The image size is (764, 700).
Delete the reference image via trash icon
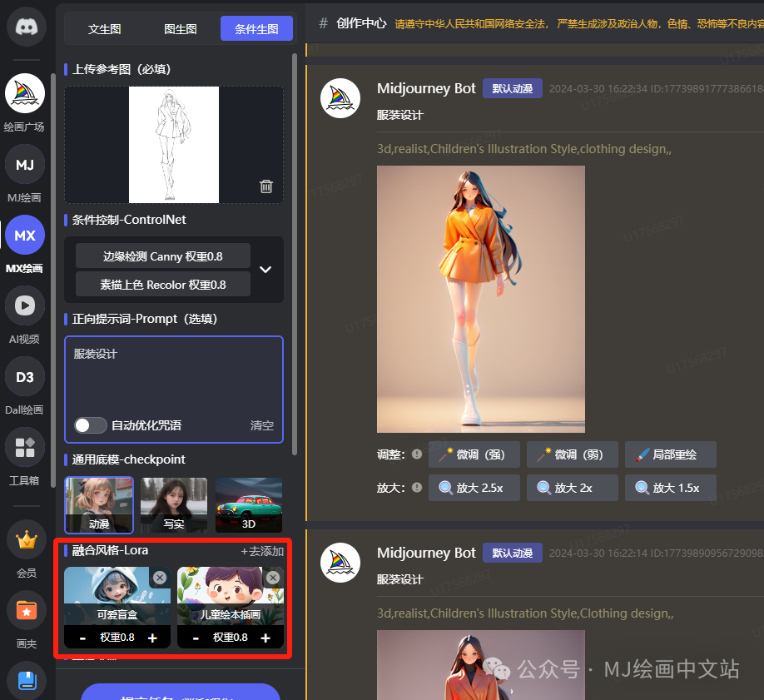coord(265,186)
